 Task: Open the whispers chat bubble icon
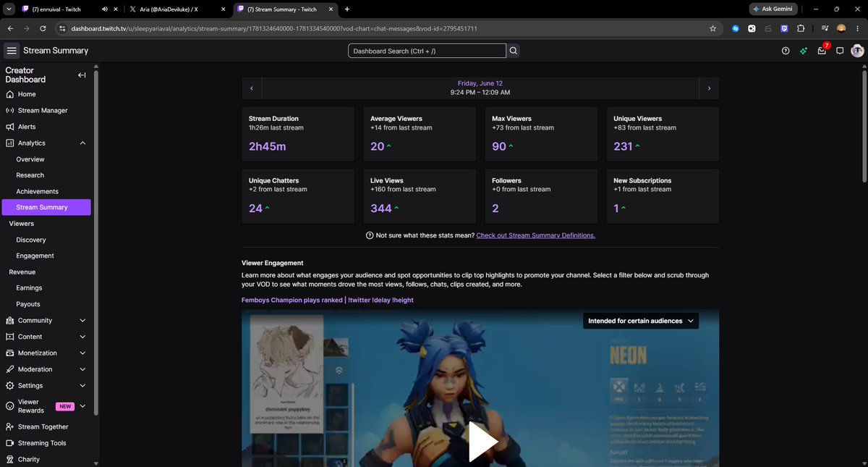(840, 51)
